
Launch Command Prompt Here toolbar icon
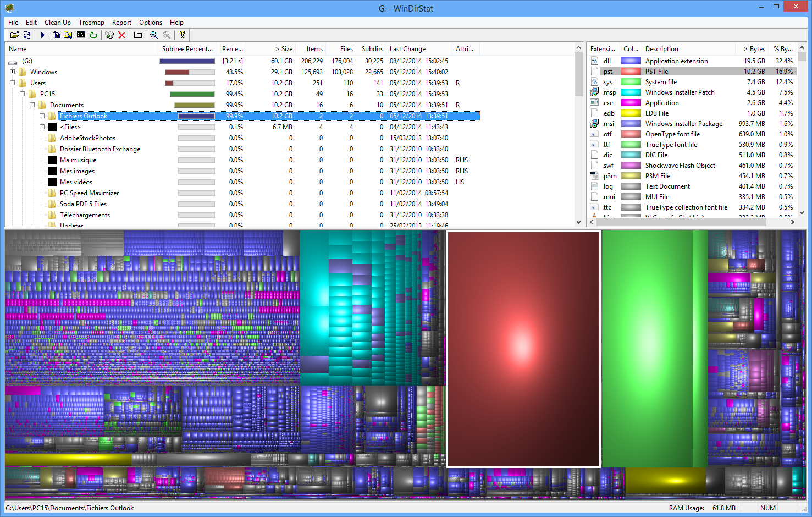pyautogui.click(x=81, y=35)
